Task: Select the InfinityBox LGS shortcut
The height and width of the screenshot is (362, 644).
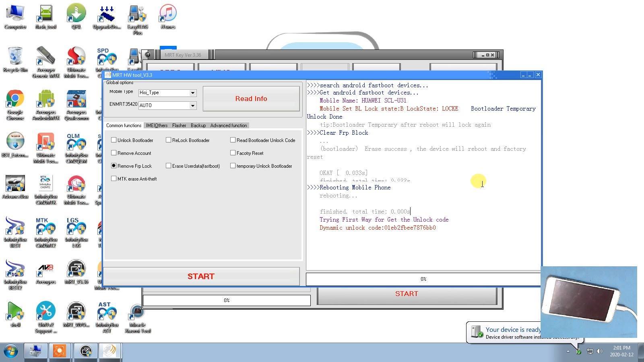Action: 76,232
